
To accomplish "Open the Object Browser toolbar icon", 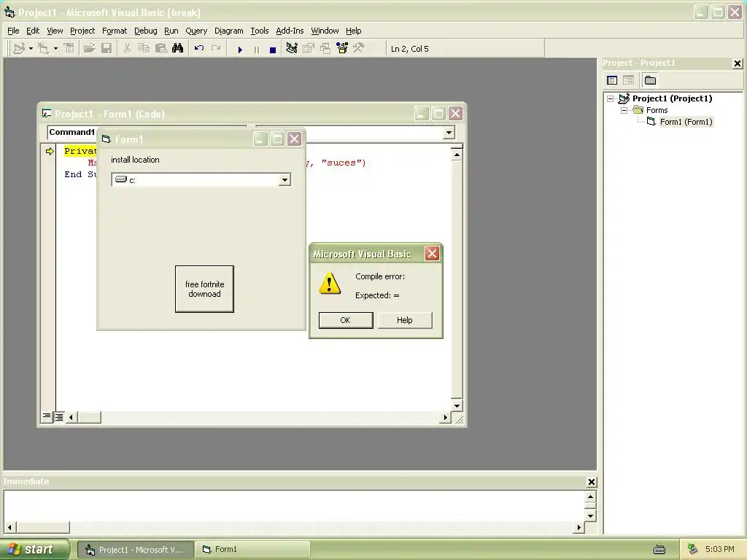I will pyautogui.click(x=342, y=48).
